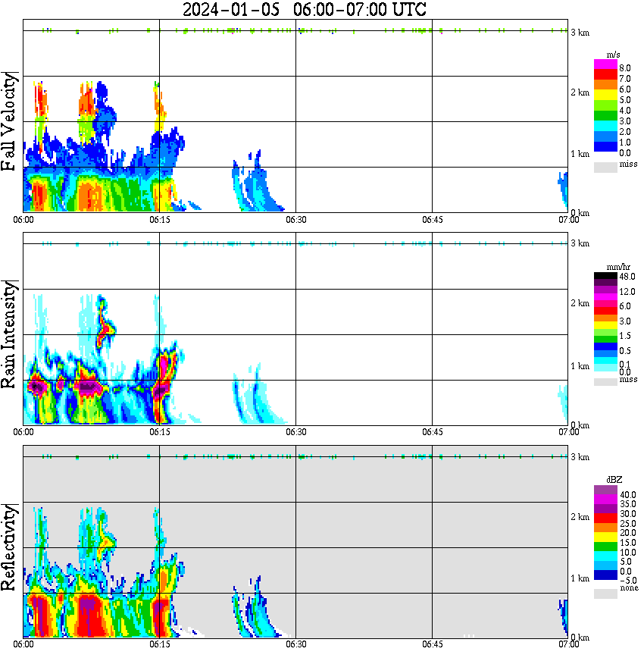Click the green swatch in the dBZ legend
The width and height of the screenshot is (644, 658).
point(605,547)
